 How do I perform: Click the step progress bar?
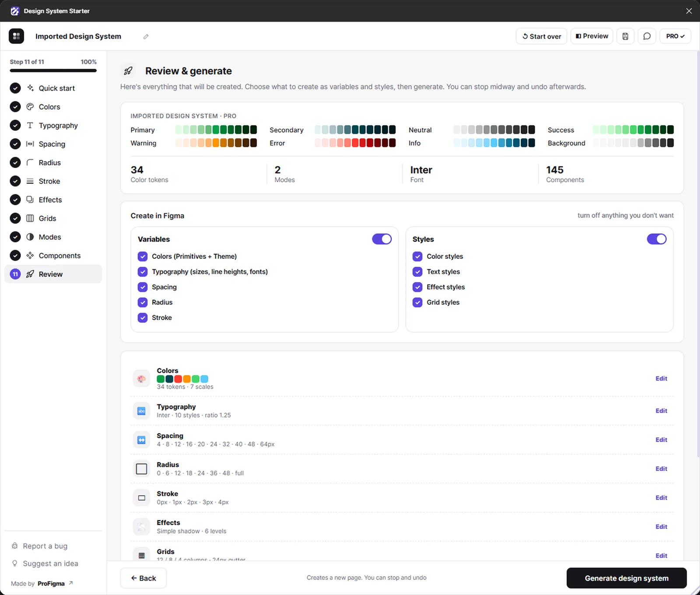pyautogui.click(x=53, y=70)
